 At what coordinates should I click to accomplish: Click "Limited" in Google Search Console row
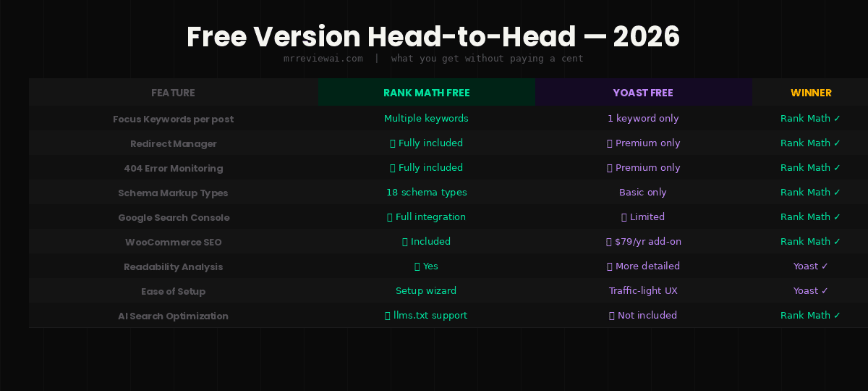643,216
